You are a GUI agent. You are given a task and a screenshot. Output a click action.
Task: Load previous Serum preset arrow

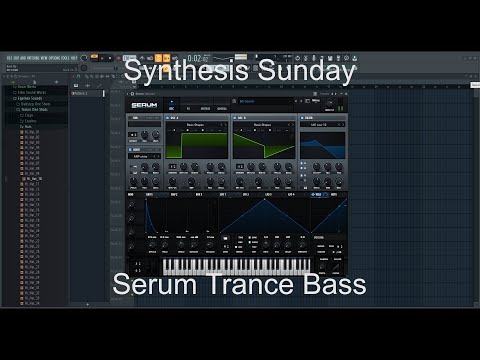click(x=296, y=101)
